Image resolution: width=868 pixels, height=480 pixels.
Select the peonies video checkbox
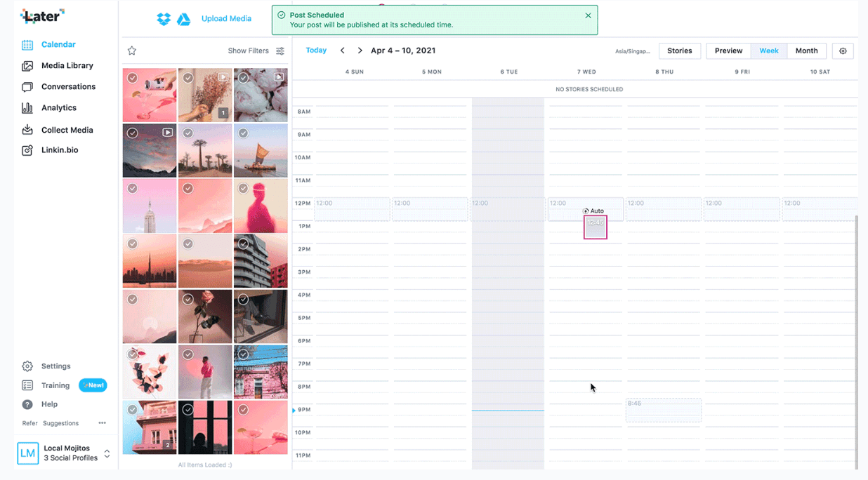click(x=244, y=79)
